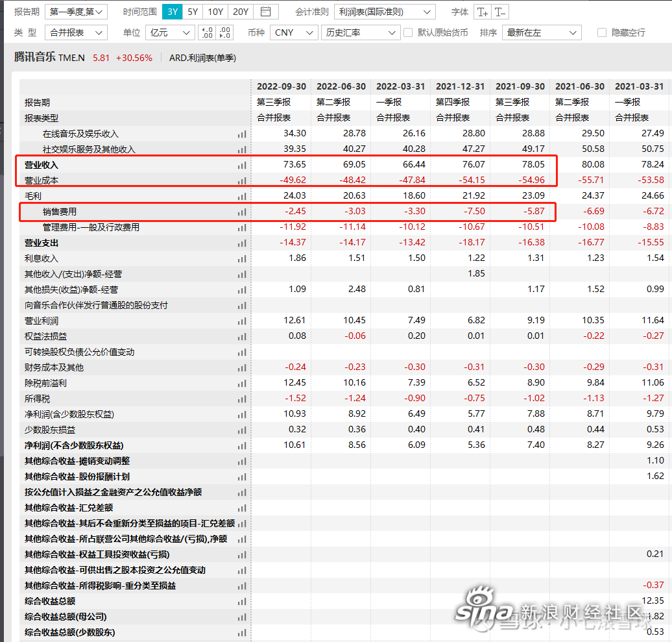Open chart for 社交娱乐服务及其他收入 row
The image size is (672, 642).
[242, 150]
